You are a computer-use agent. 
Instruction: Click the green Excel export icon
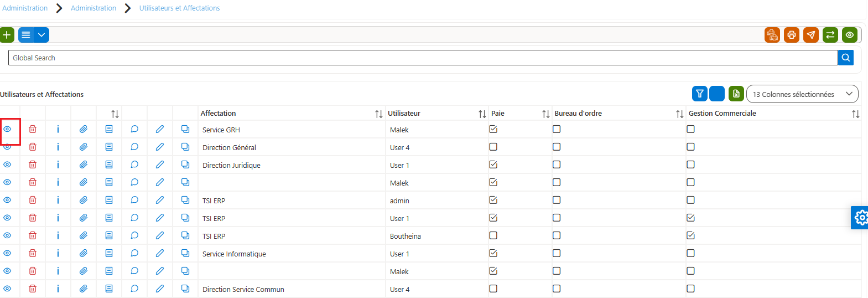(736, 94)
